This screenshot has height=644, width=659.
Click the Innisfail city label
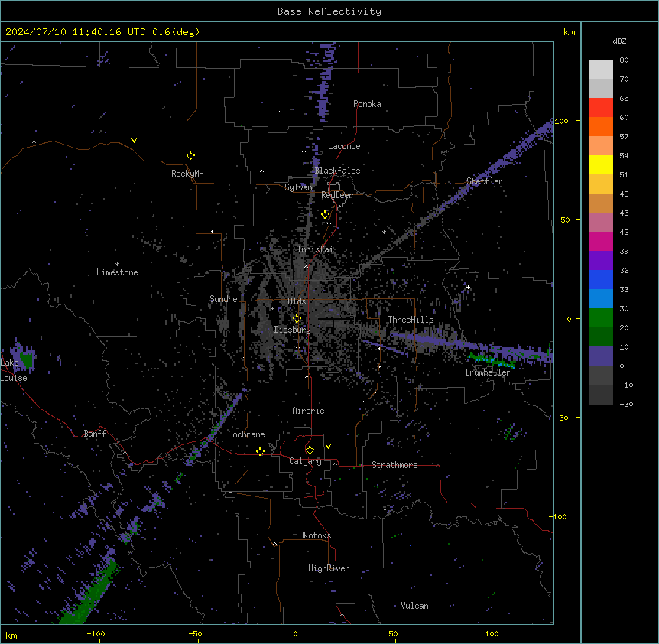(x=317, y=249)
